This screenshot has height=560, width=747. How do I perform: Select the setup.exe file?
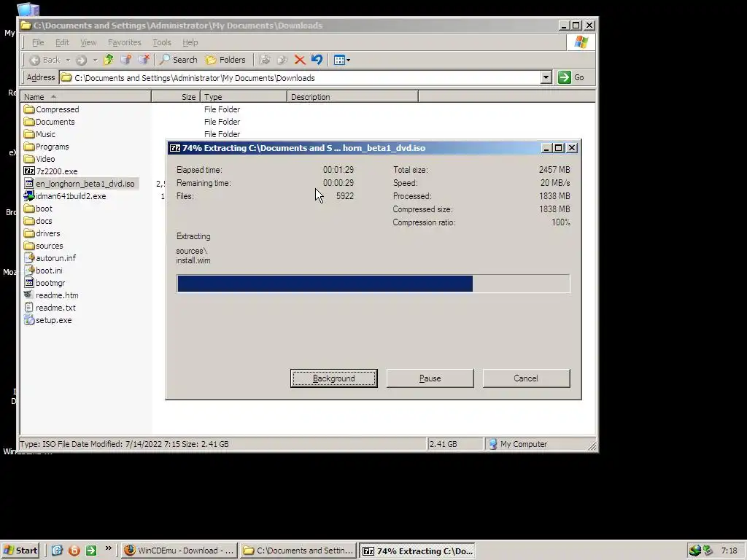pos(48,320)
